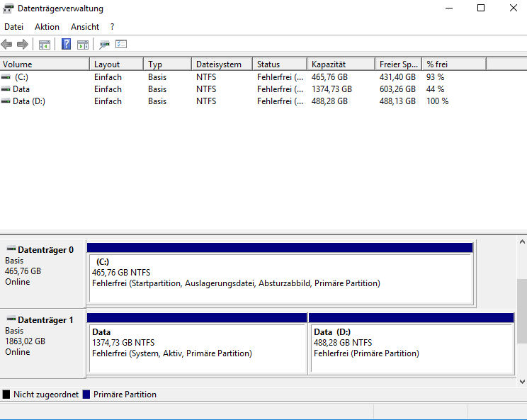
Task: Open the Aktion menu
Action: [x=47, y=27]
